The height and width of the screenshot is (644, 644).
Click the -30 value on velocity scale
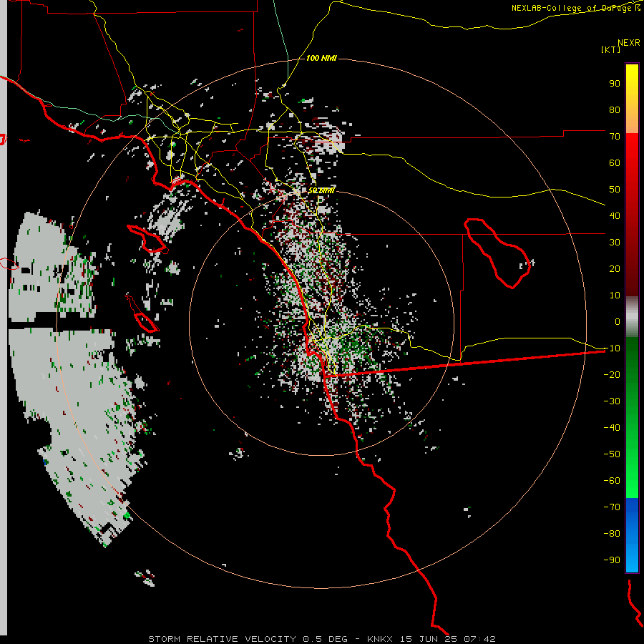click(x=612, y=401)
